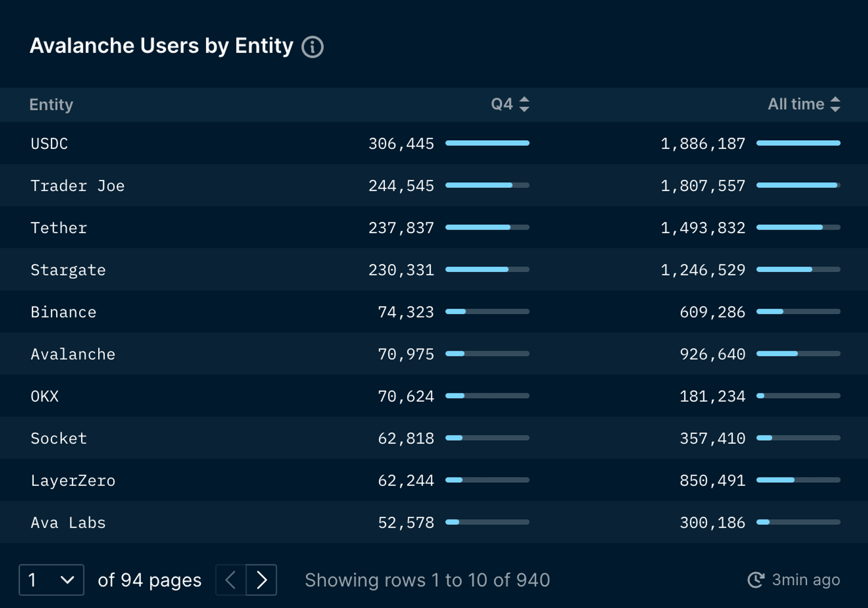Click Trader Joe's Q4 progress bar

pos(487,185)
